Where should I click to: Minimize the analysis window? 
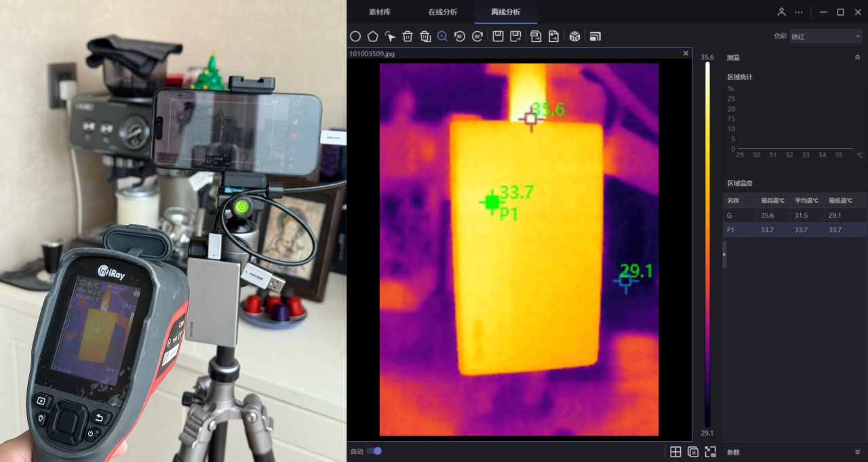823,12
